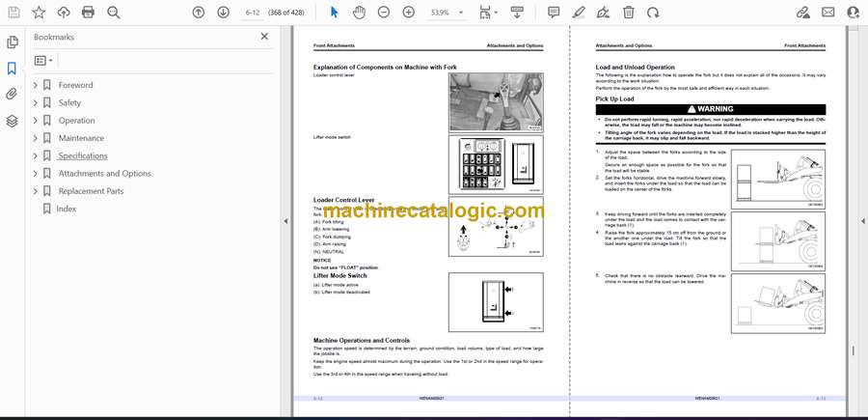Send file by email envelope icon

click(828, 13)
